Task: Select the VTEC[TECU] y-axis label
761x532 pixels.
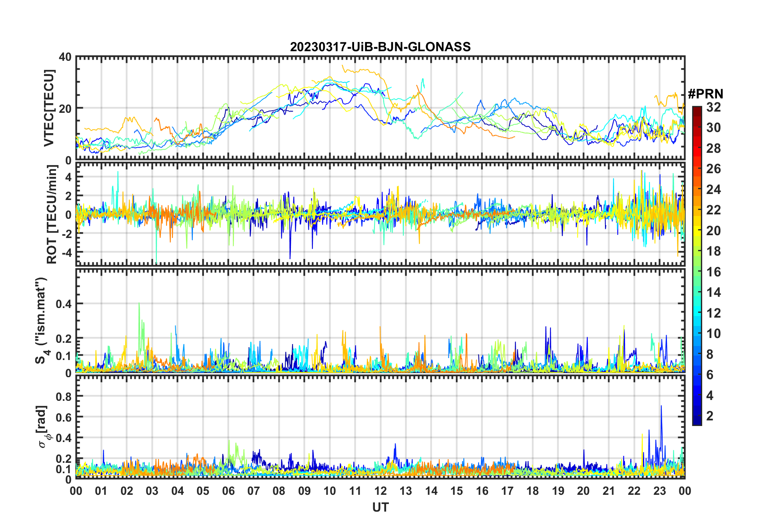Action: tap(49, 108)
